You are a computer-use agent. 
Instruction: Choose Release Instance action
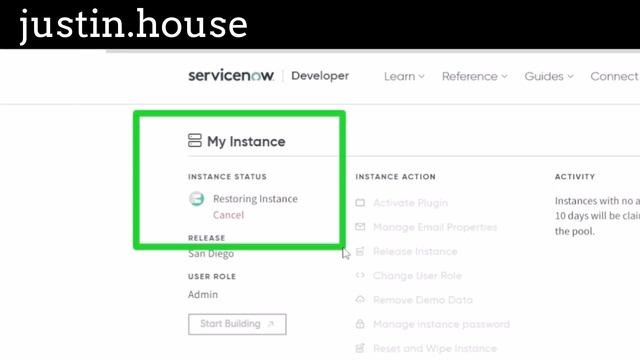[415, 251]
